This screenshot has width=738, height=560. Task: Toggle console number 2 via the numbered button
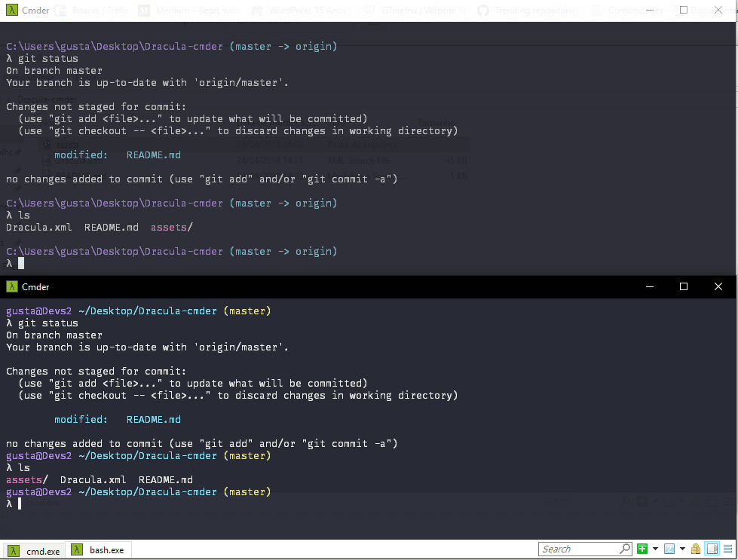point(669,548)
